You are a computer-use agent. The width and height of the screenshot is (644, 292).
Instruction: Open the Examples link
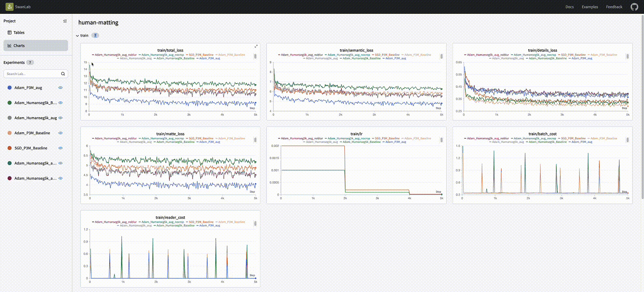[590, 7]
